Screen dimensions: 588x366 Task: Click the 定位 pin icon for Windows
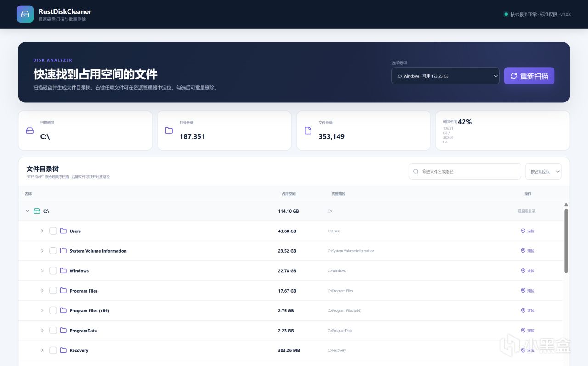coord(523,270)
